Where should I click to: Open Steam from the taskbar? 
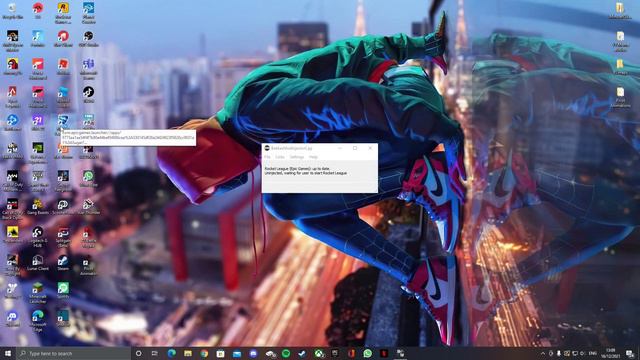(x=302, y=353)
